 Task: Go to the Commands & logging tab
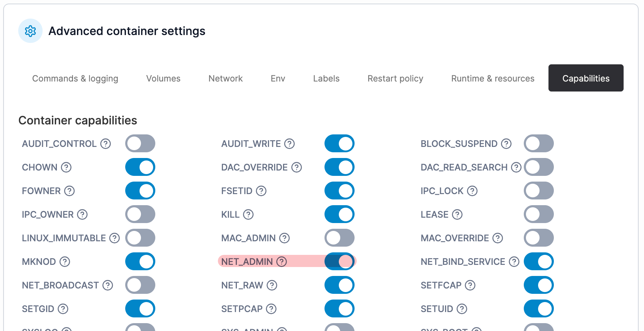[x=75, y=78]
